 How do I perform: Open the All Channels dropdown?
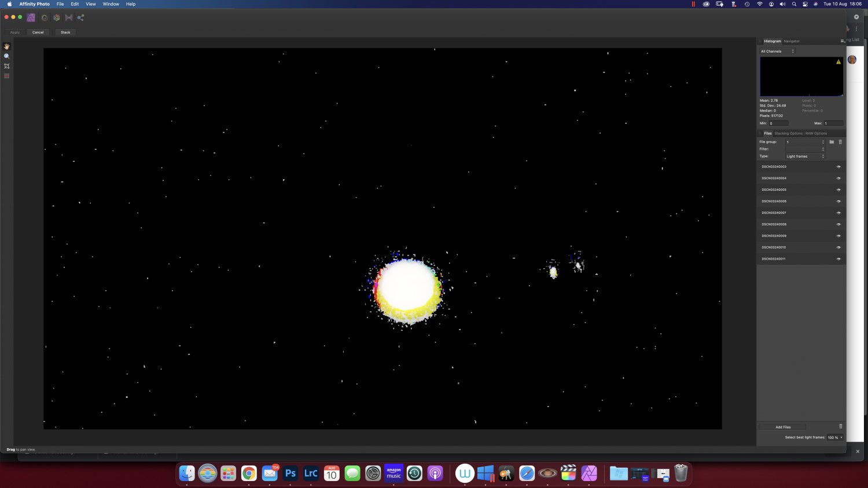click(777, 51)
